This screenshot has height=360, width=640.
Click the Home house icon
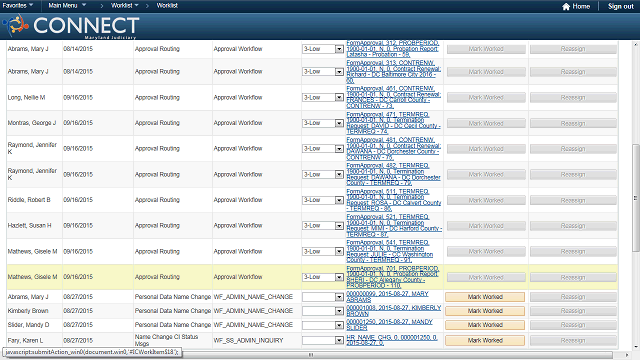pyautogui.click(x=566, y=6)
